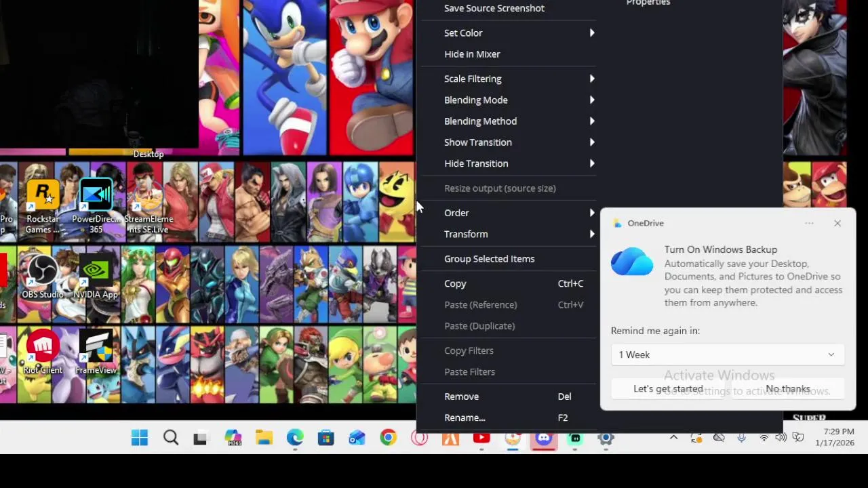The height and width of the screenshot is (488, 868).
Task: Expand the Blending Mode submenu arrow
Action: 592,100
